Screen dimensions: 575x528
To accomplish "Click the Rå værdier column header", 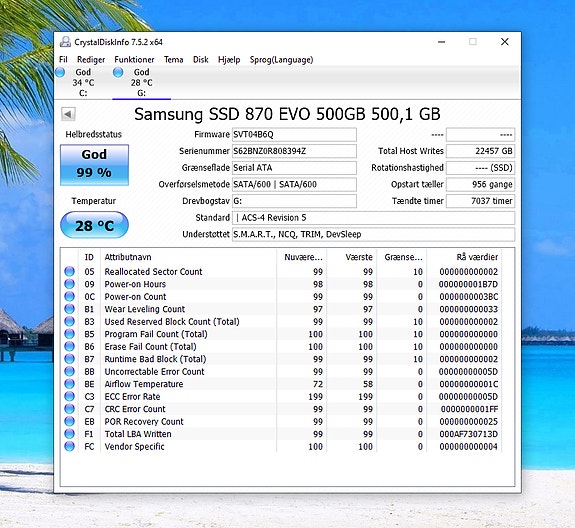I will (x=464, y=257).
